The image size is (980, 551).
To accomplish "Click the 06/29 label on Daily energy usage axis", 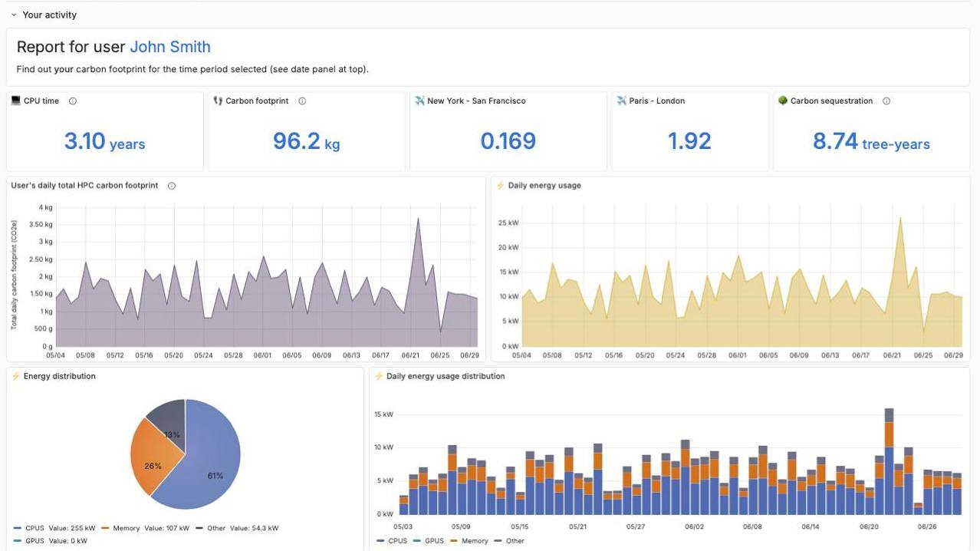I will click(x=953, y=355).
